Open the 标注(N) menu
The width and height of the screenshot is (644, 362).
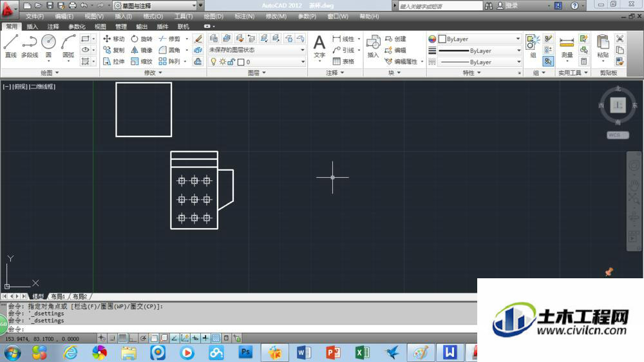click(244, 17)
